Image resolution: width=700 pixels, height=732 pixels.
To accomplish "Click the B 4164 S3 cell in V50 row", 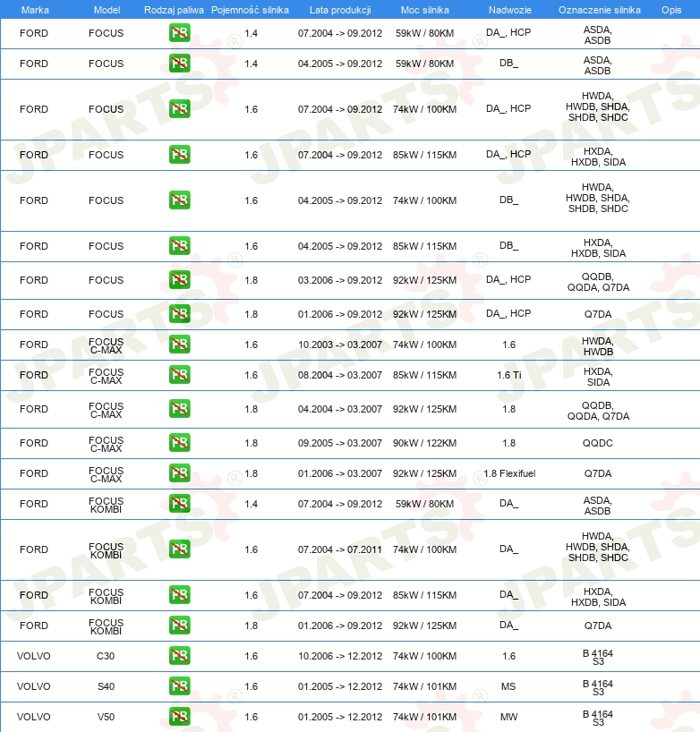I will pyautogui.click(x=598, y=718).
